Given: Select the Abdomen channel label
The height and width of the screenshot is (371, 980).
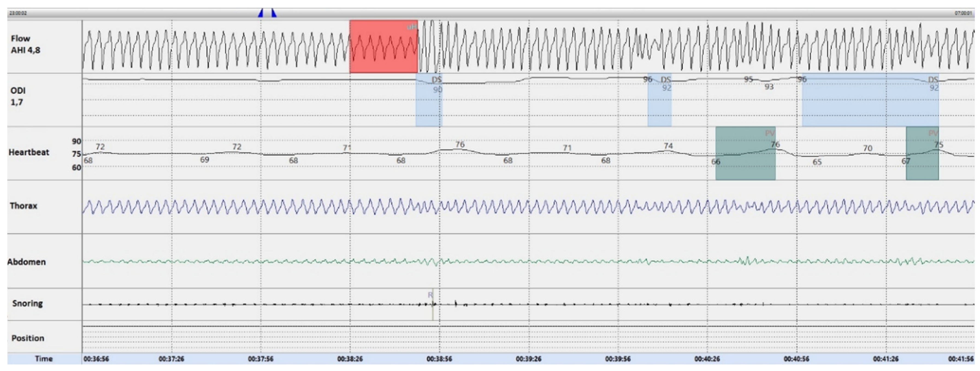Looking at the screenshot, I should [26, 262].
